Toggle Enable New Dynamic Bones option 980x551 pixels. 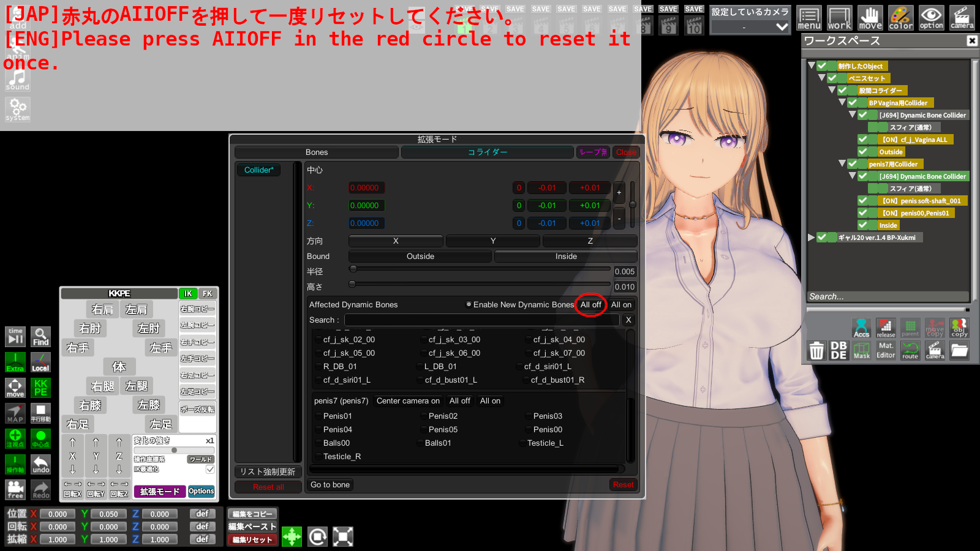point(469,304)
